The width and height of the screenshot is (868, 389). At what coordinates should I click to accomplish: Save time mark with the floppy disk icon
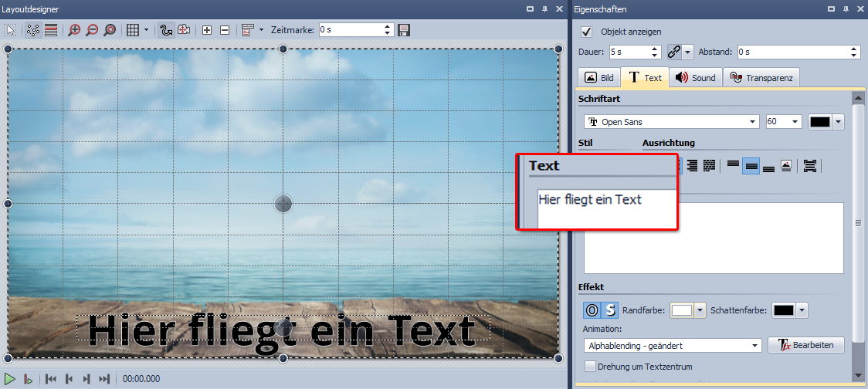[x=404, y=30]
